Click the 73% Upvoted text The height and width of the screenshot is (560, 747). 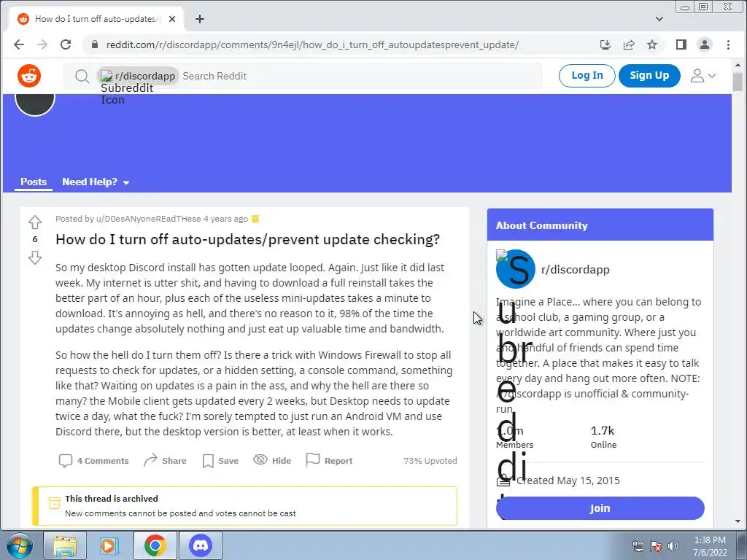(430, 461)
